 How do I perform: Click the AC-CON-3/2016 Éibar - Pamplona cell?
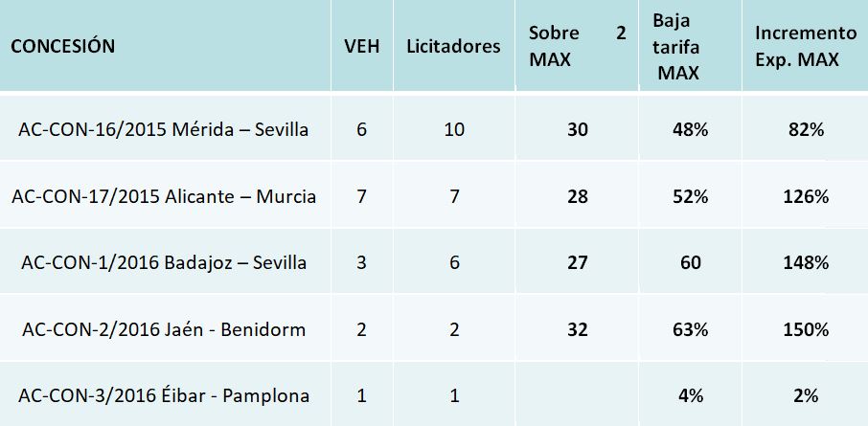(164, 395)
